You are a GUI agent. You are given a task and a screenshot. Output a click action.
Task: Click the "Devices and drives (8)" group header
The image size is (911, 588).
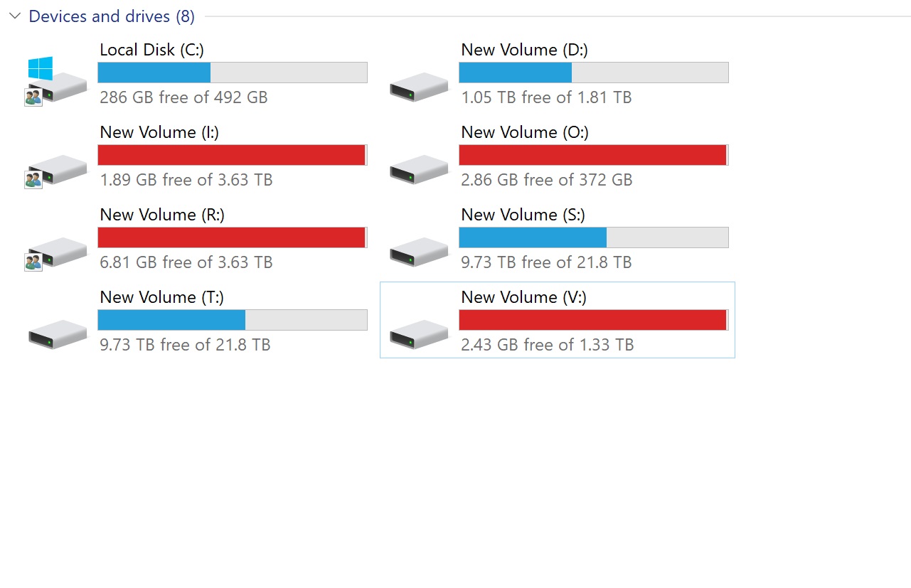pos(112,16)
